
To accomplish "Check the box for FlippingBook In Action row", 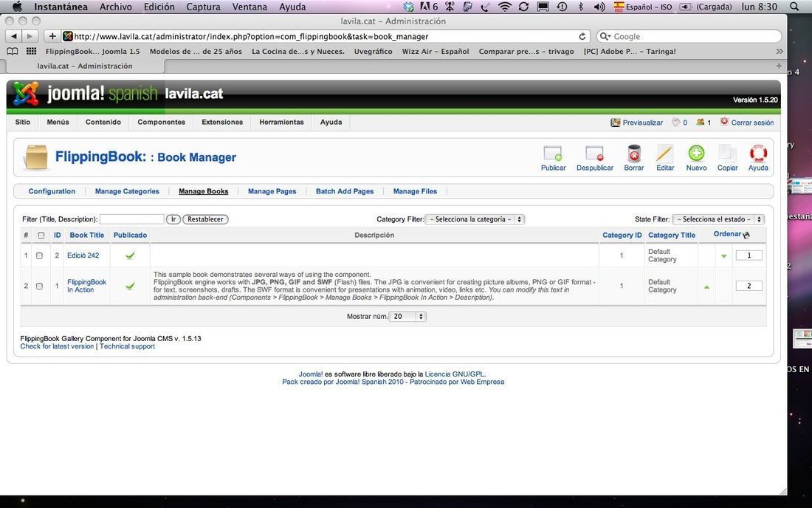I will pyautogui.click(x=39, y=286).
